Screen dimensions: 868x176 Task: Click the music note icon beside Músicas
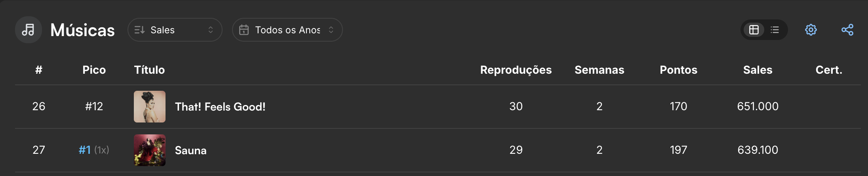28,30
